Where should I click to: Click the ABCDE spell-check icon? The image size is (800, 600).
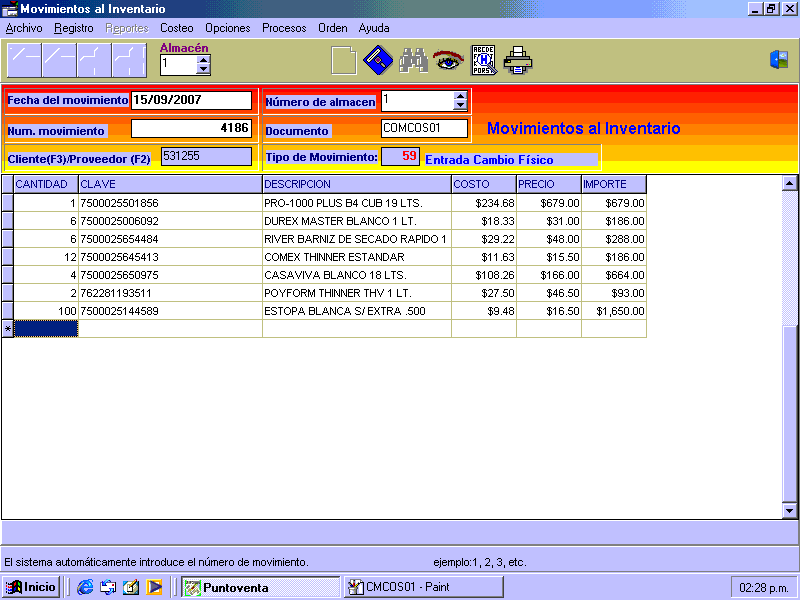click(483, 61)
